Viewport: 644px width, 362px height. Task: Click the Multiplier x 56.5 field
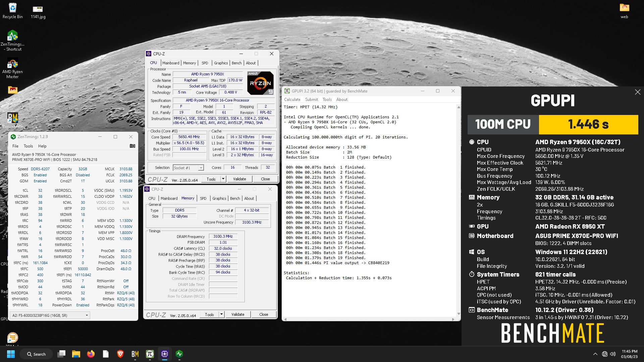[x=189, y=143]
